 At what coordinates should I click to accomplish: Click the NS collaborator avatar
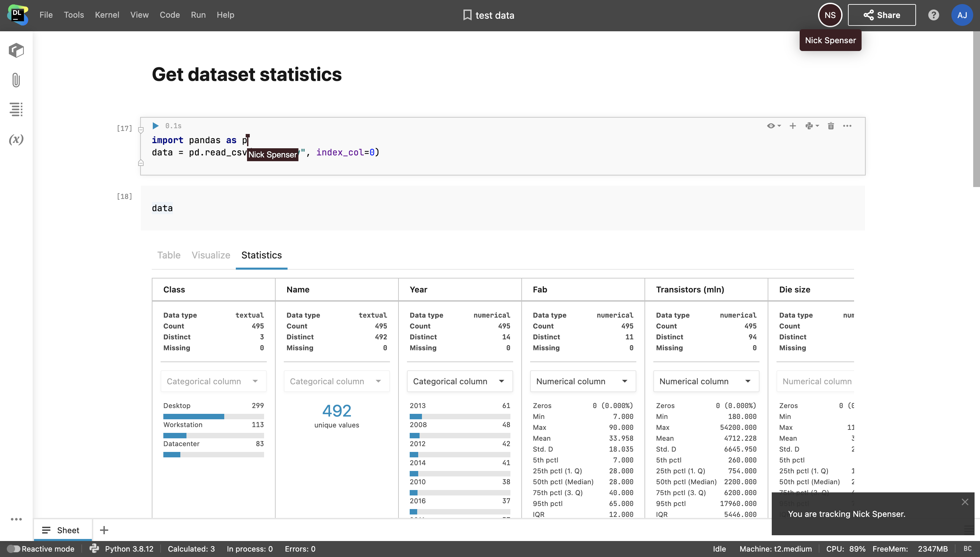point(830,15)
